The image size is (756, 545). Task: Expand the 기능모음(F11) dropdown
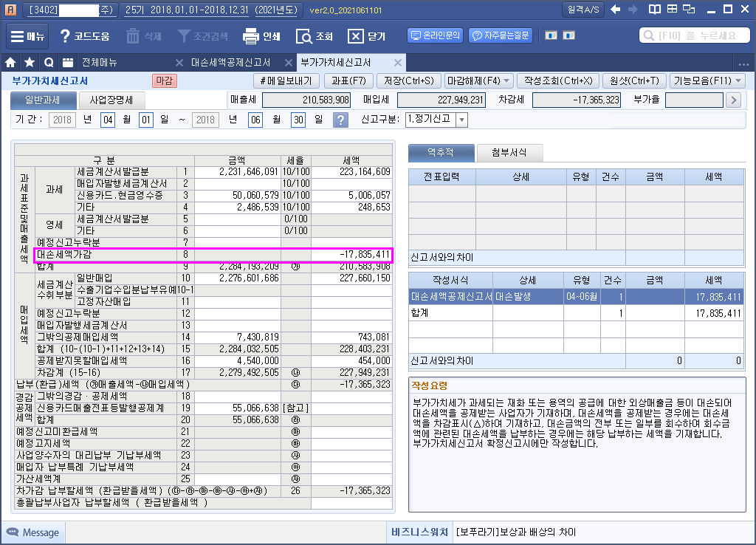click(738, 80)
